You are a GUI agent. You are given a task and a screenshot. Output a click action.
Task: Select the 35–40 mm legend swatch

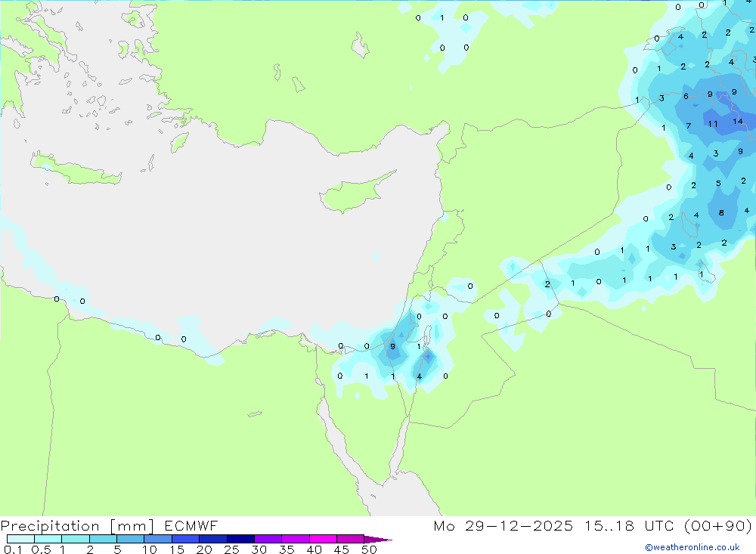tap(295, 539)
